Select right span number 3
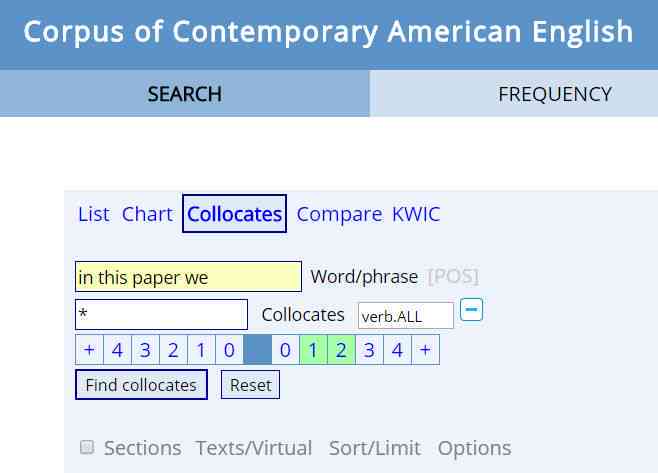658x473 pixels. [x=369, y=350]
